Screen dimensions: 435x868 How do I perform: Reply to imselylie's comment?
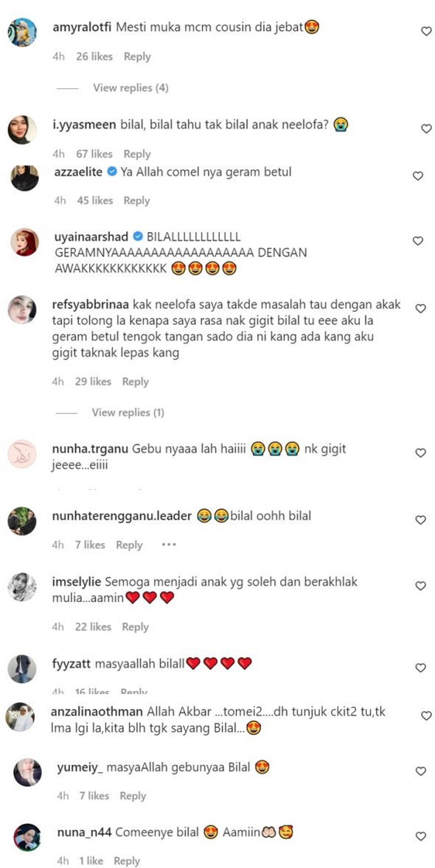(x=136, y=627)
